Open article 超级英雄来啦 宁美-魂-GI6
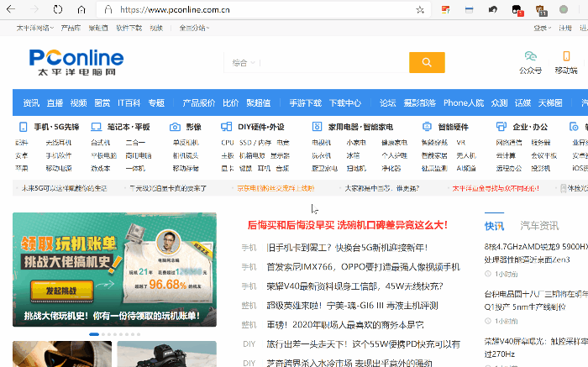 352,306
